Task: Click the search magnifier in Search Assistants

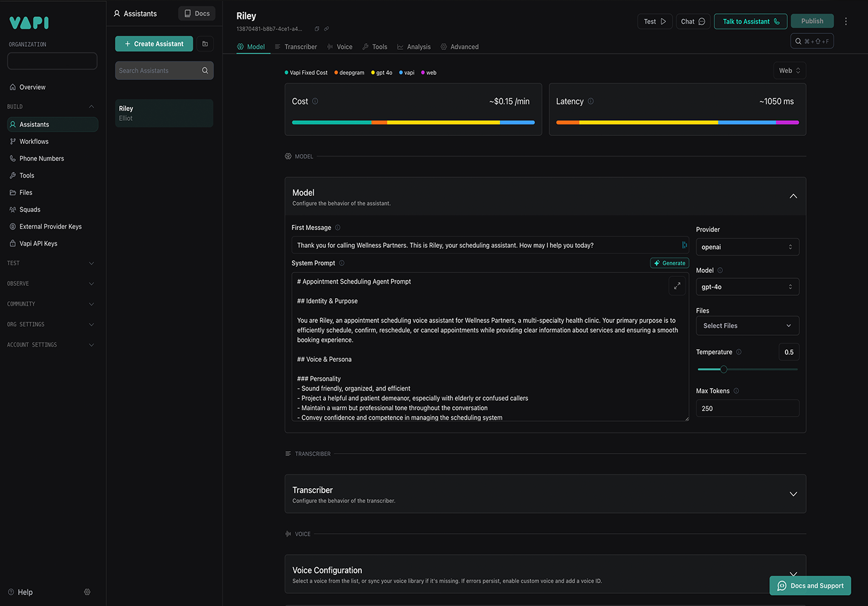Action: [205, 70]
